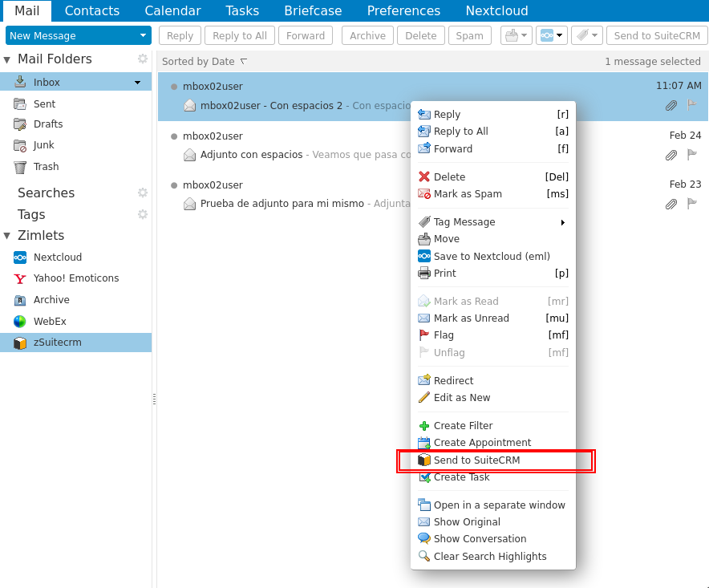
Task: Toggle read status dot of Feb 23 message
Action: coord(173,185)
